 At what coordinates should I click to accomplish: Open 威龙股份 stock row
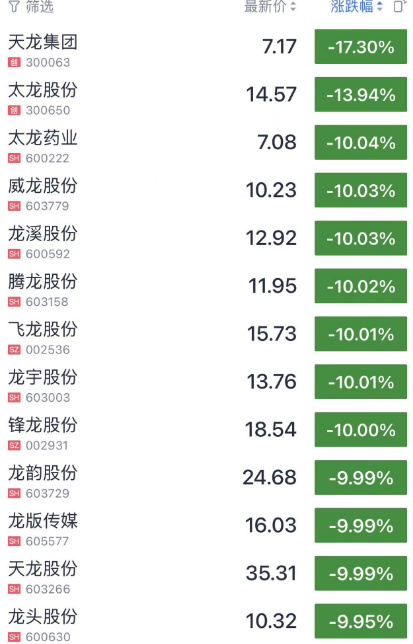(x=206, y=194)
